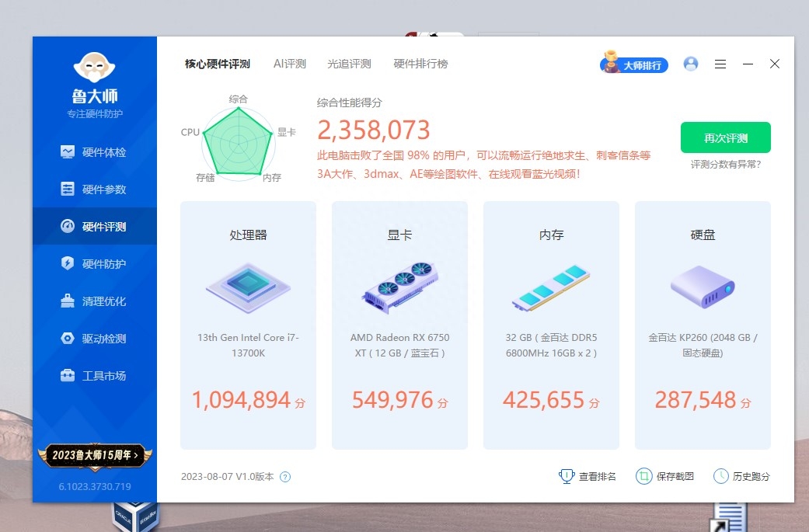Click the 显卡 card heading

(400, 235)
